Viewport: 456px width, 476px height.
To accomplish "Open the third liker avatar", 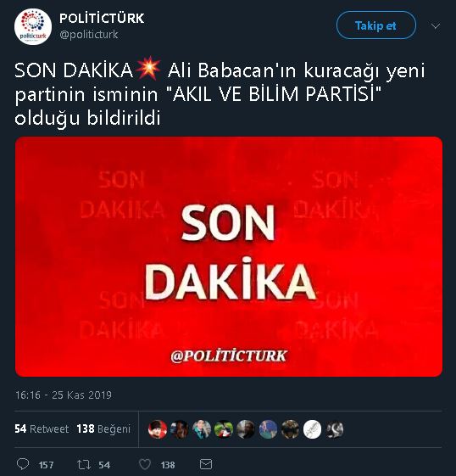I will click(x=202, y=429).
